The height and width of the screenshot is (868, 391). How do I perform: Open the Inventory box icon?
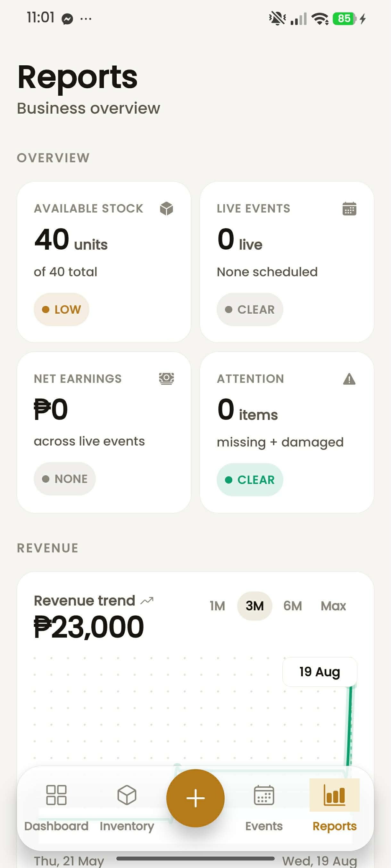click(127, 795)
